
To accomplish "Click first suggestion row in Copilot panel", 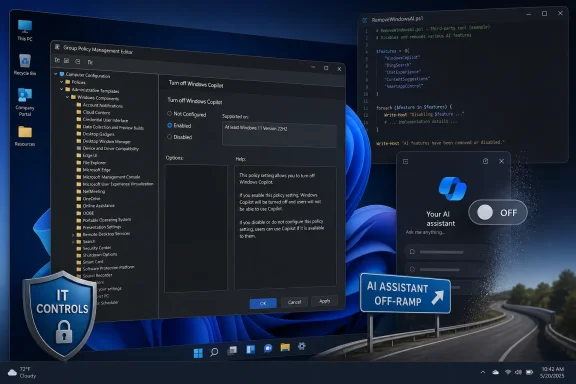I will 446,252.
